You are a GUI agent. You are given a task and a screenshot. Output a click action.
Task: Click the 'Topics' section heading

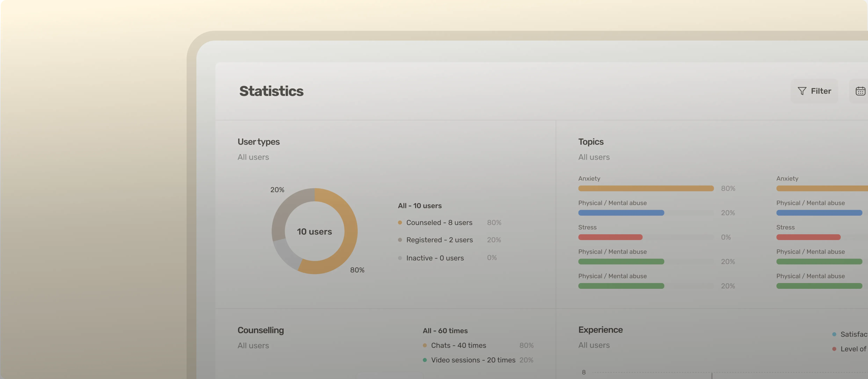[x=591, y=142]
